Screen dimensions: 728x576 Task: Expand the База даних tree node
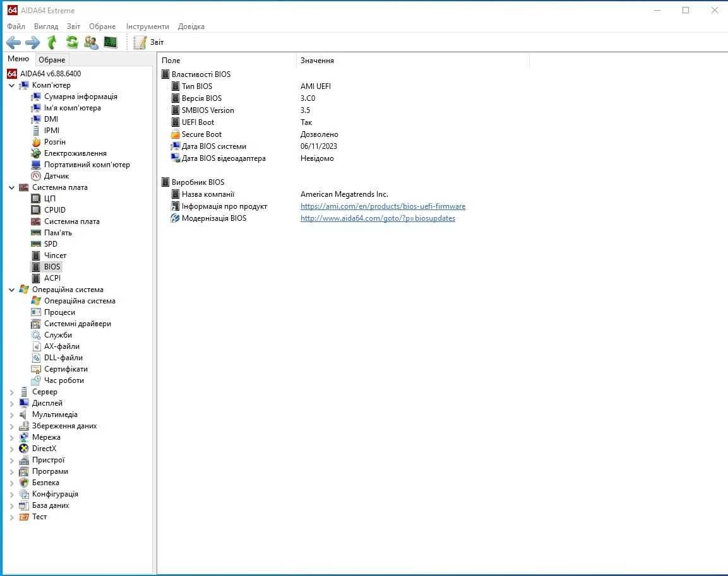tap(11, 506)
